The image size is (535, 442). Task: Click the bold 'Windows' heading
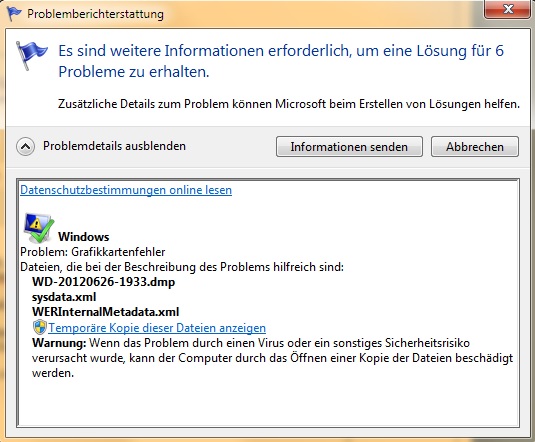(x=84, y=237)
